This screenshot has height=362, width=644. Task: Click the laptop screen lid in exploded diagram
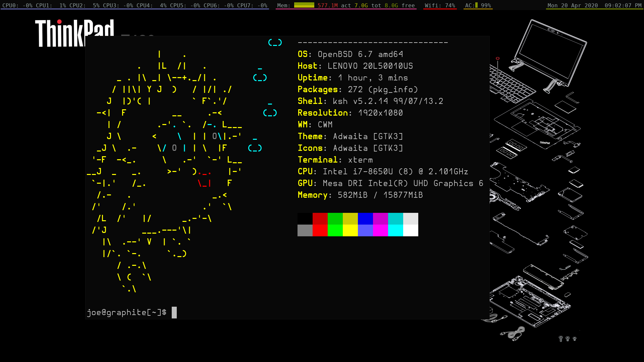pyautogui.click(x=550, y=53)
